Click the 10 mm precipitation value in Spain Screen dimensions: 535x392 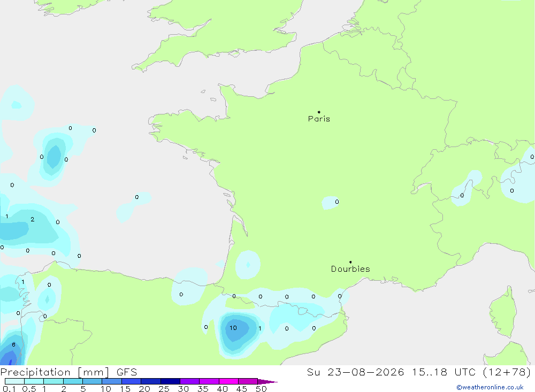(233, 328)
